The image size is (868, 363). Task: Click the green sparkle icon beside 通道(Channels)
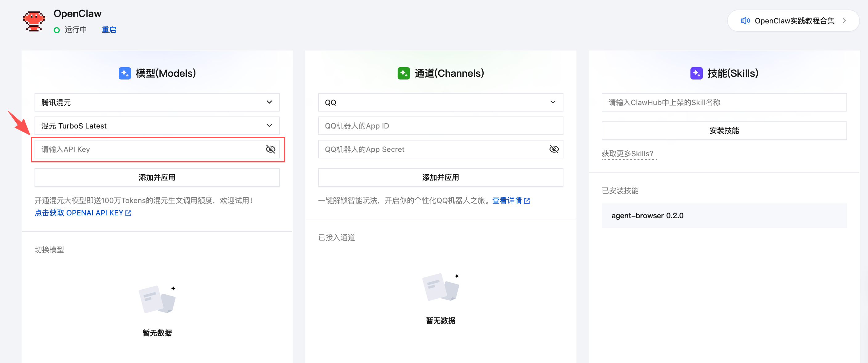pos(403,73)
